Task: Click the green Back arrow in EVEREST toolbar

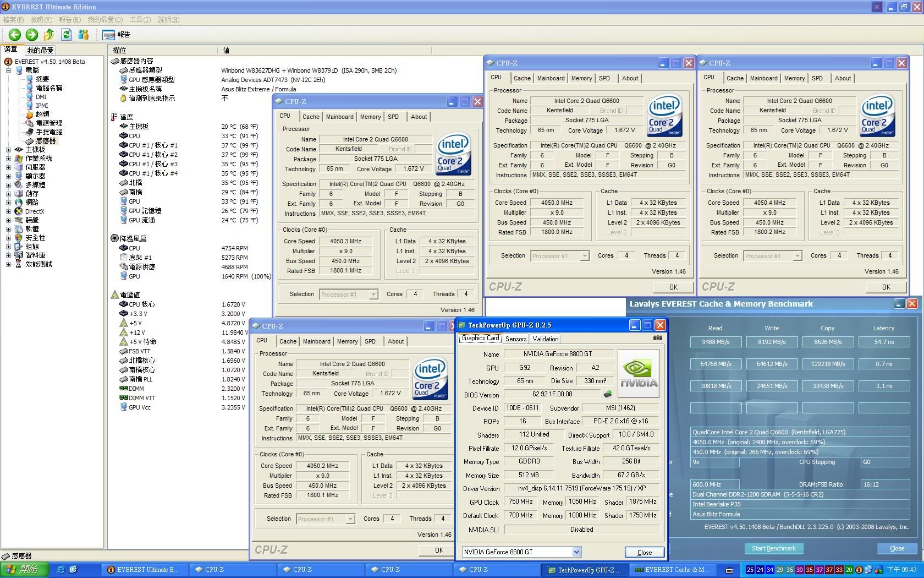Action: (15, 35)
